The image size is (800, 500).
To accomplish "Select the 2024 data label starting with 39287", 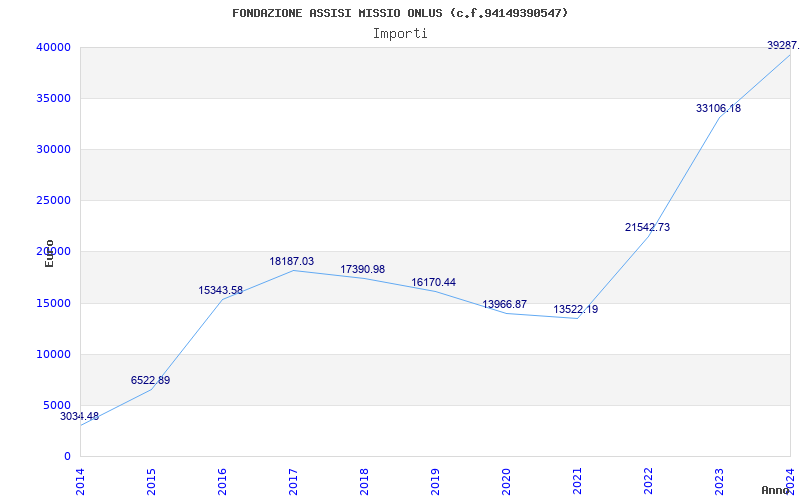I will coord(783,45).
